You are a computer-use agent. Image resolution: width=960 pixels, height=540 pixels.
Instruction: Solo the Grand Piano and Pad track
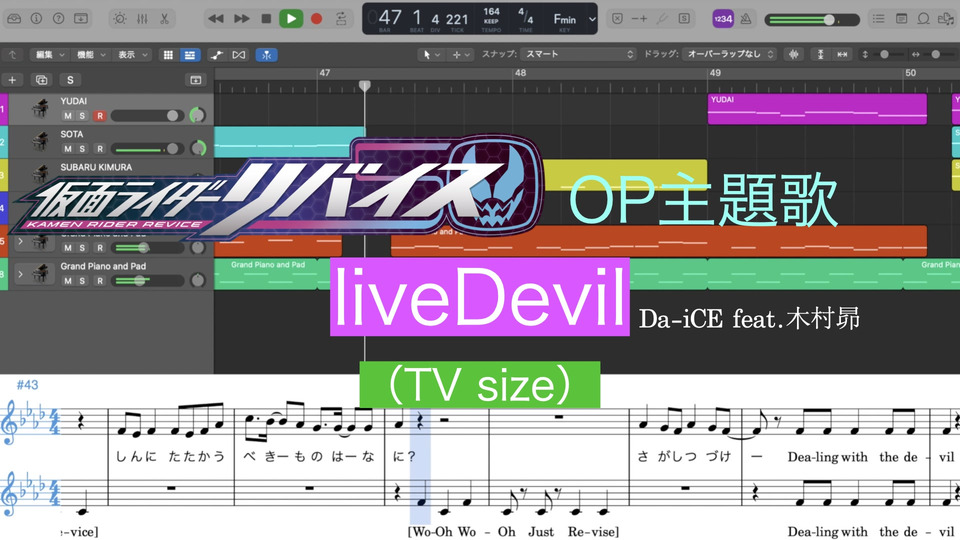point(83,281)
